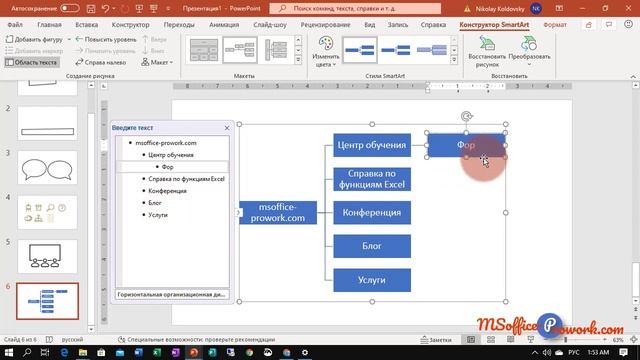Switch to Normal view icon in status bar
The width and height of the screenshot is (640, 360).
[x=471, y=340]
